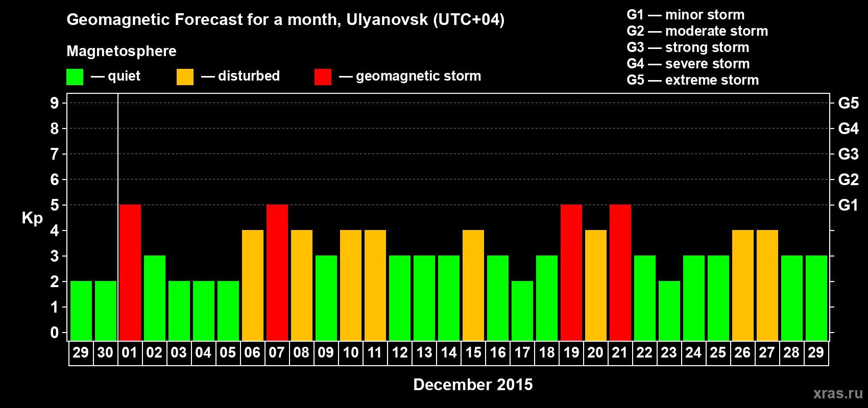868x408 pixels.
Task: Click the Kp value 5 on left axis
Action: pos(55,205)
